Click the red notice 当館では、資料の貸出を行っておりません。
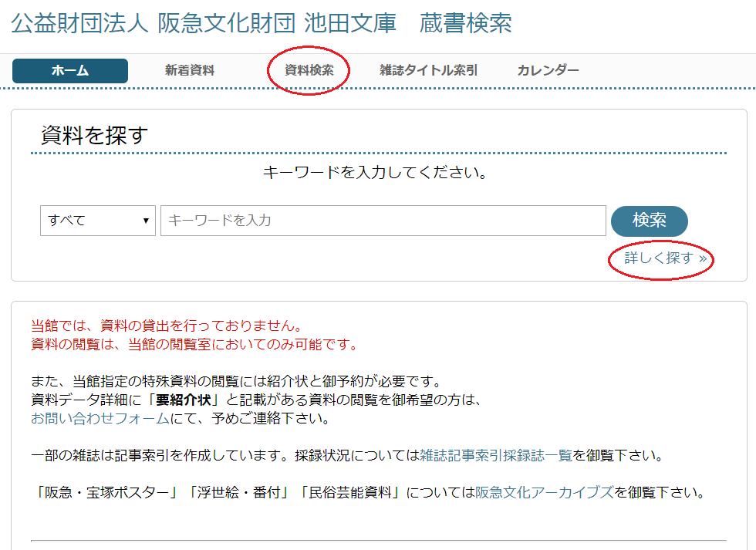Image resolution: width=756 pixels, height=550 pixels. point(167,326)
